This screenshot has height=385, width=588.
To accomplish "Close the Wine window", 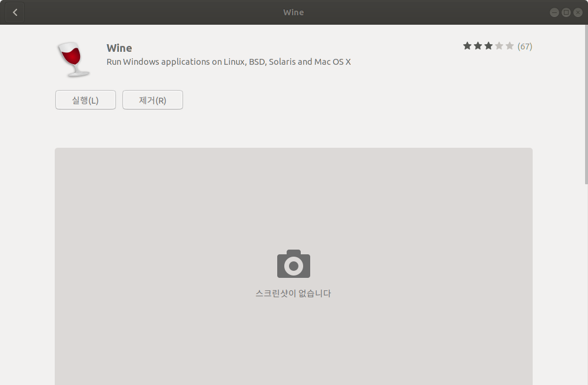I will (x=578, y=12).
